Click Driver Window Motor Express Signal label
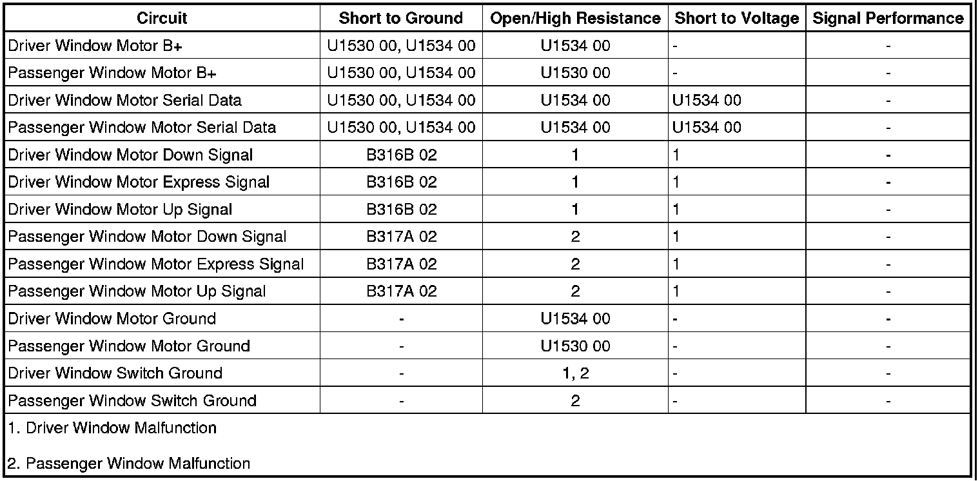Image resolution: width=980 pixels, height=481 pixels. point(139,182)
